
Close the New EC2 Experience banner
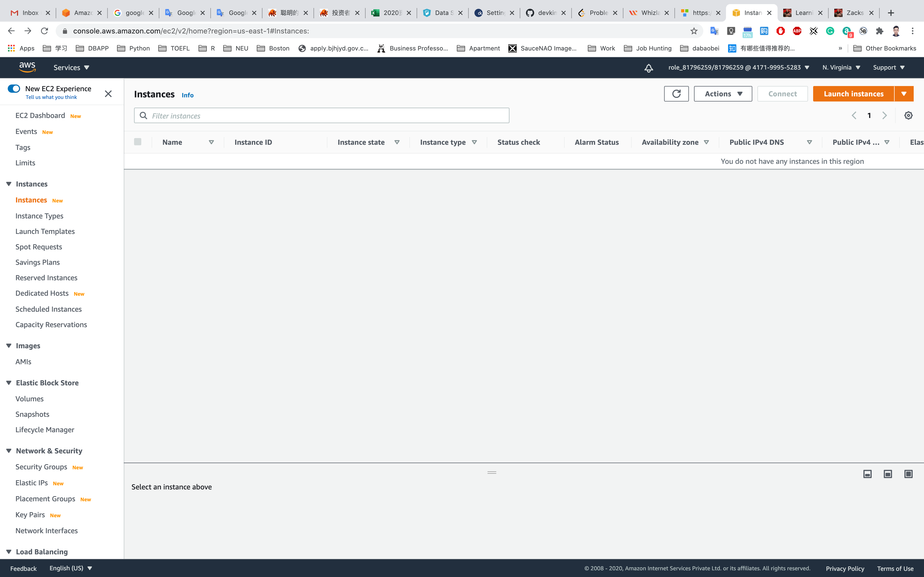(x=108, y=94)
